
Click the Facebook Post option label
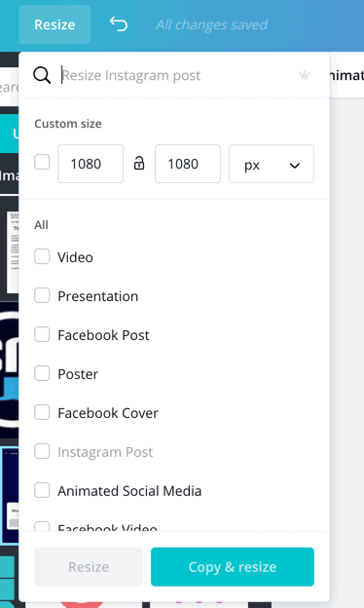pyautogui.click(x=103, y=335)
